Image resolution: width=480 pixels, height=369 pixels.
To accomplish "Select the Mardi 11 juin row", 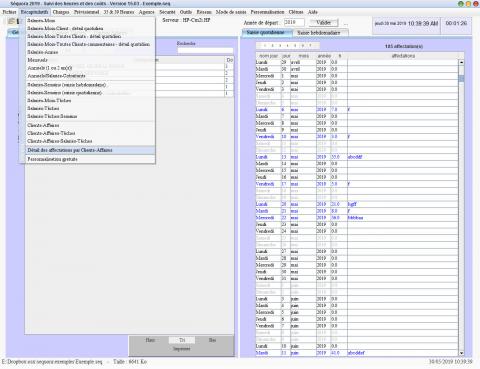I will coord(357,353).
